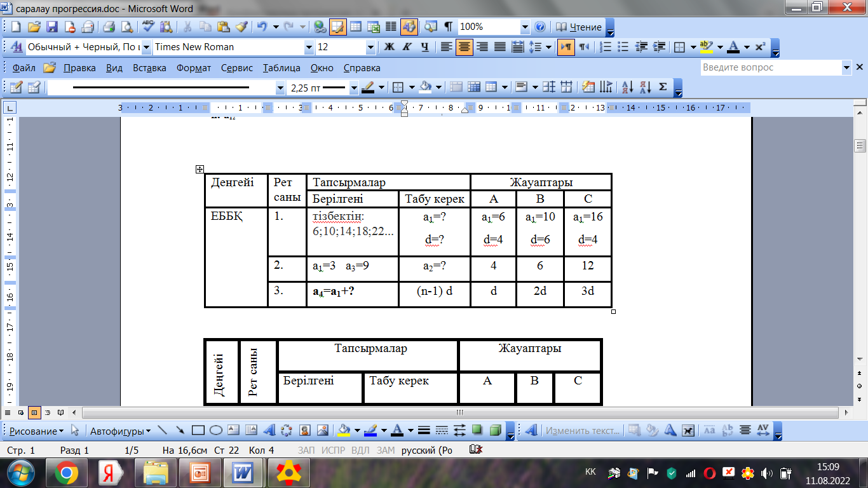
Task: Open the Правка menu
Action: (x=80, y=68)
